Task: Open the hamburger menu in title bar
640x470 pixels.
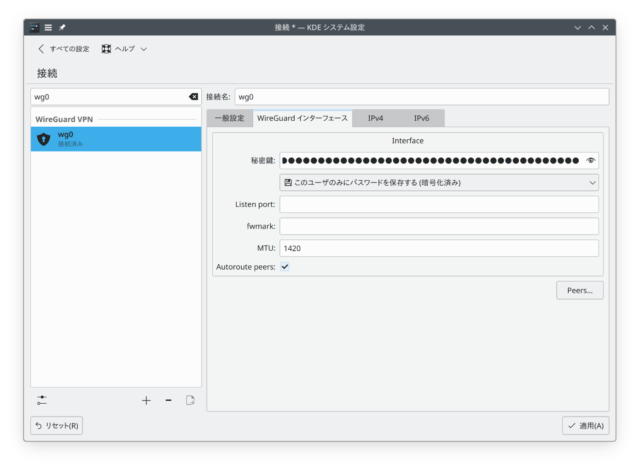Action: point(48,27)
